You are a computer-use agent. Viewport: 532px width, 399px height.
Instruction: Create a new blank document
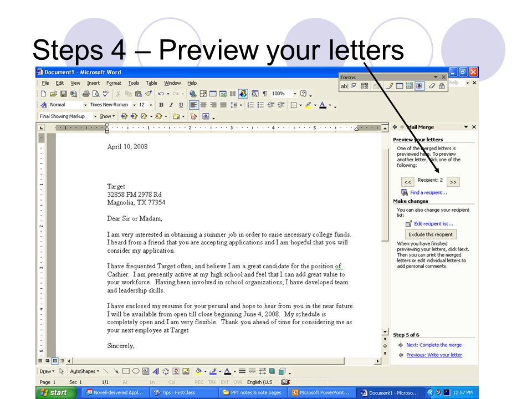(x=43, y=94)
